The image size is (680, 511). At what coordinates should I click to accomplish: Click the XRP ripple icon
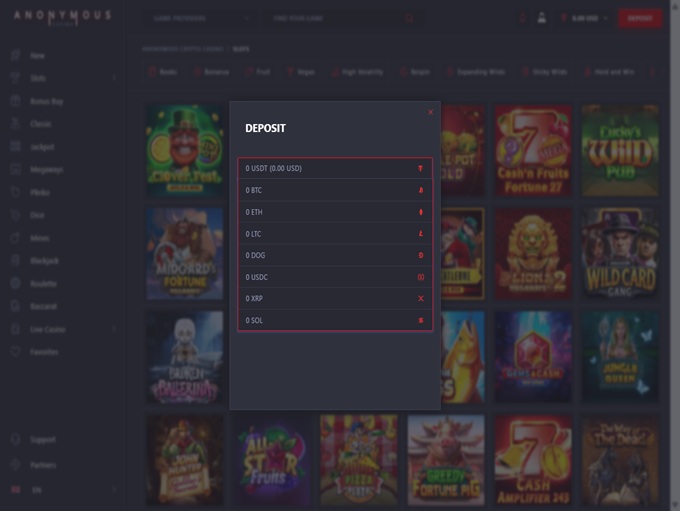click(x=421, y=299)
